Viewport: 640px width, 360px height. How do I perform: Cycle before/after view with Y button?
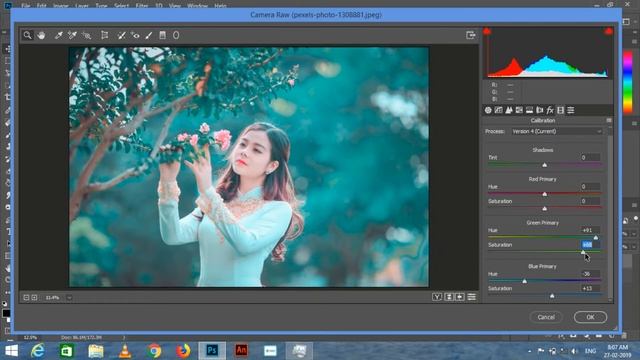click(437, 297)
